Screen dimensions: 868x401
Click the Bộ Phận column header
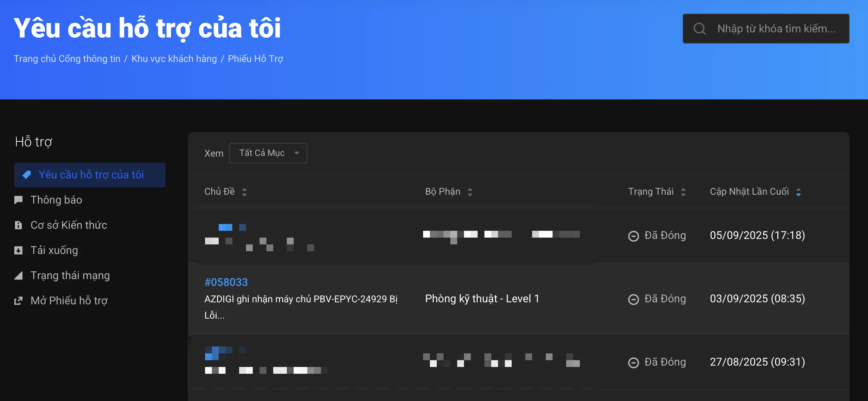tap(443, 192)
